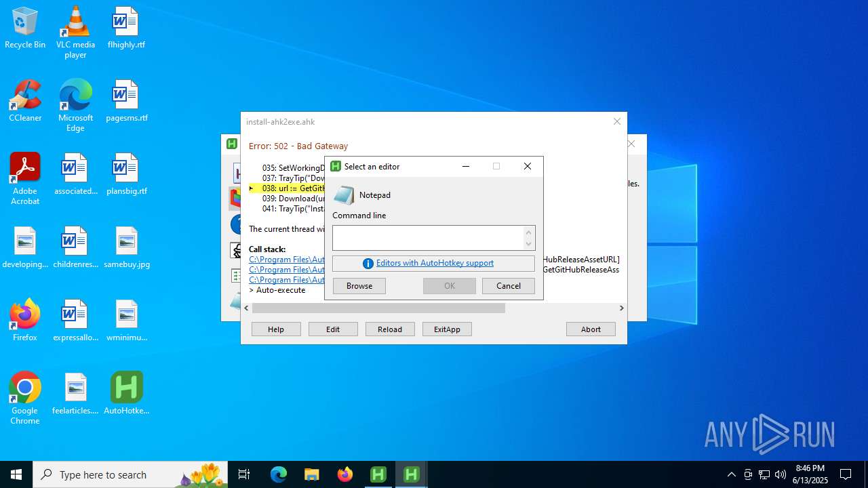The height and width of the screenshot is (488, 868).
Task: Close the Select an editor dialog
Action: pyautogui.click(x=528, y=166)
